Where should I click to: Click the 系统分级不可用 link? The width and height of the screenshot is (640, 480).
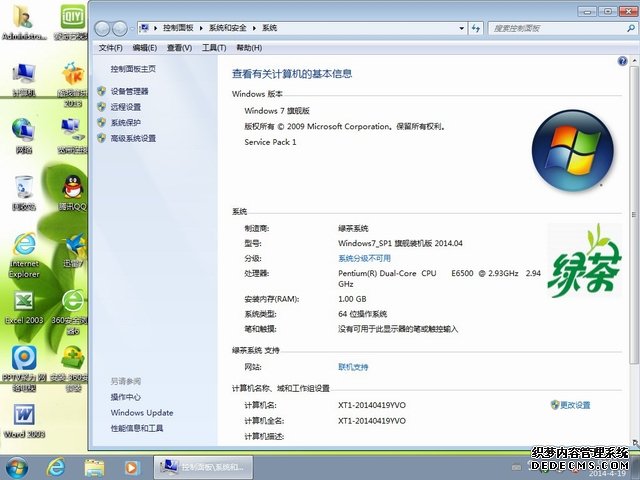point(364,258)
